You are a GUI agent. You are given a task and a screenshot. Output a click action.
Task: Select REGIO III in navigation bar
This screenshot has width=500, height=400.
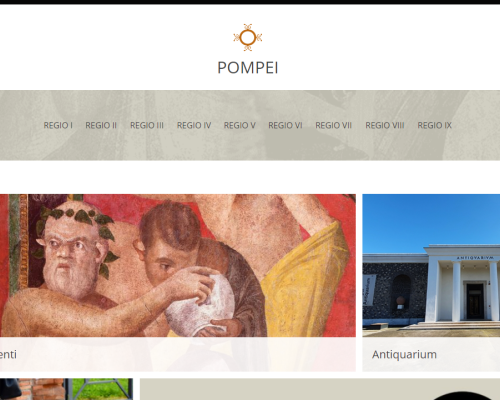[x=147, y=125]
